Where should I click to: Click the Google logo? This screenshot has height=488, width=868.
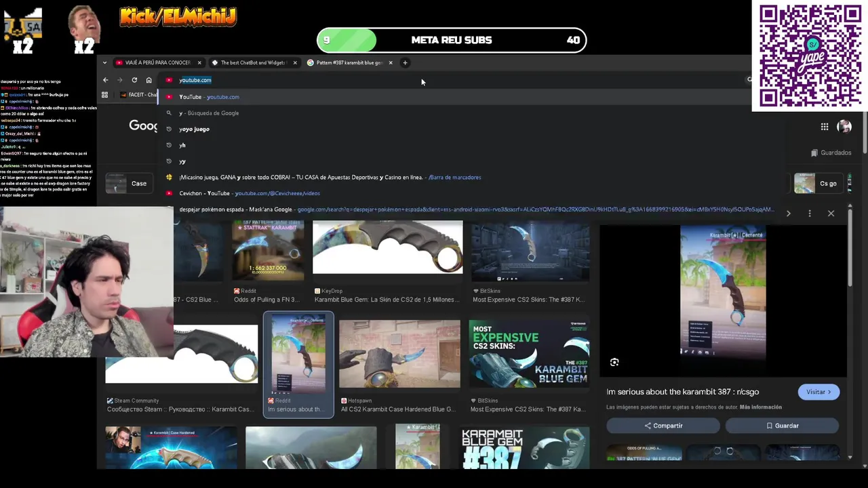point(144,126)
